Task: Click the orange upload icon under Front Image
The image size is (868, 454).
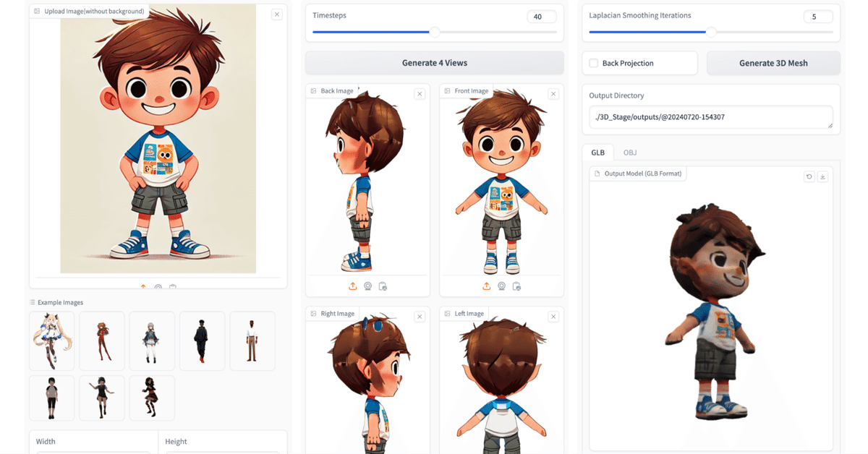Action: click(485, 286)
